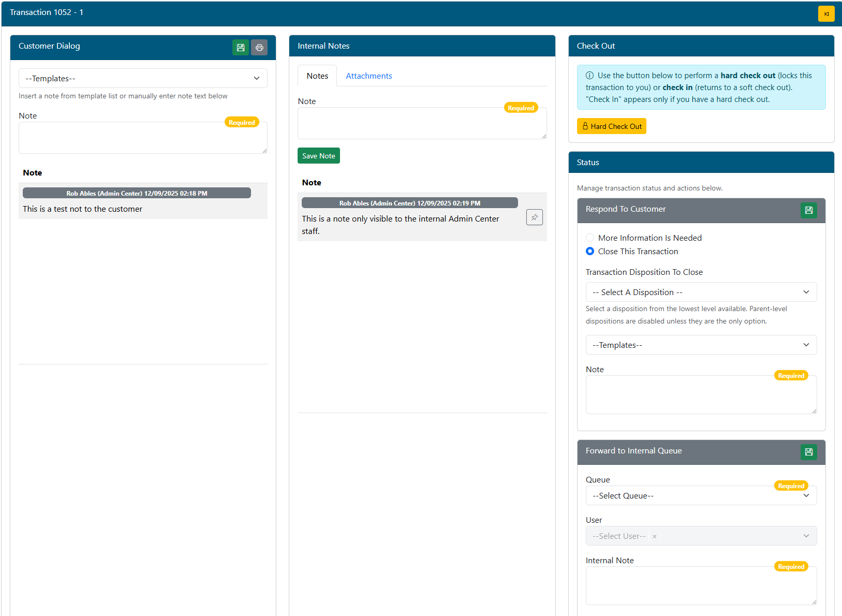
Task: Click in the Customer Dialog Note text area
Action: click(143, 138)
